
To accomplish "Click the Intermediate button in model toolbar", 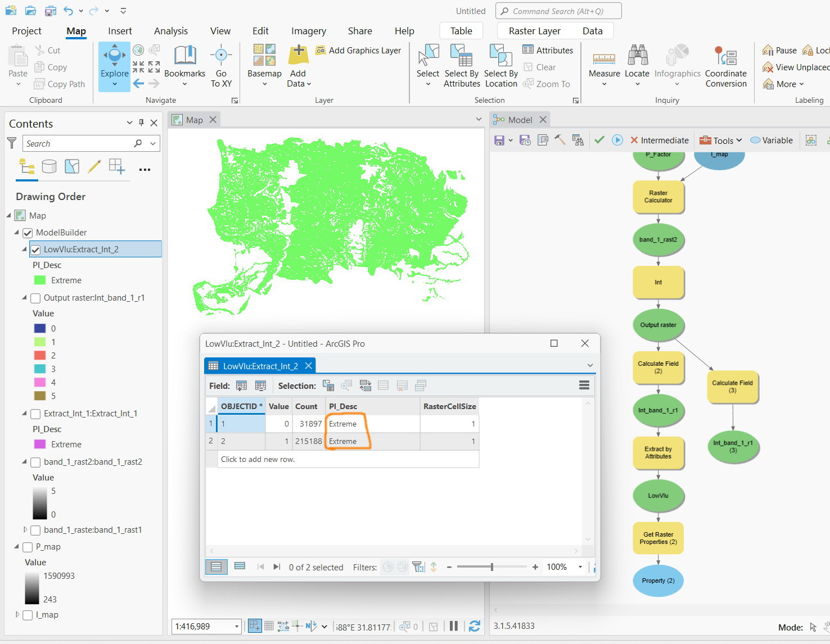I will [659, 140].
